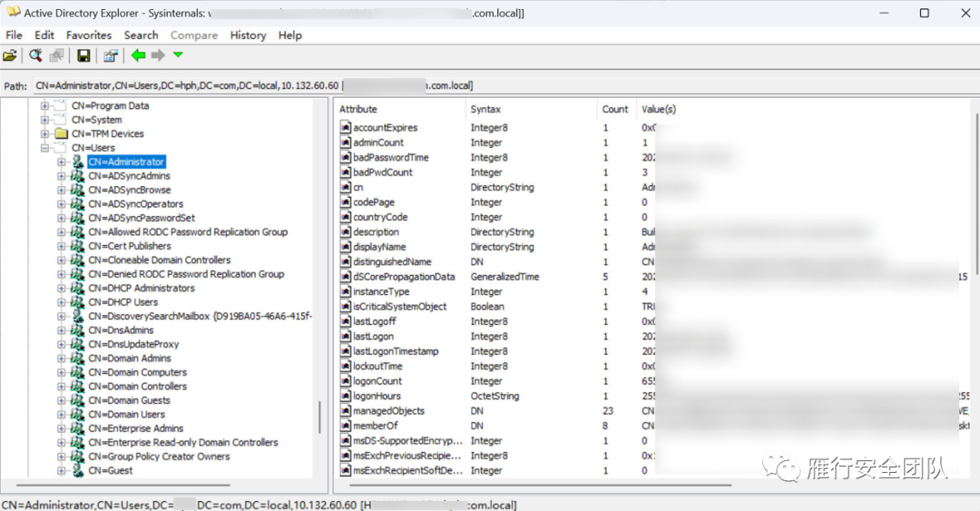Select CN=Enterprise Read-only Domain Controllers

tap(183, 443)
